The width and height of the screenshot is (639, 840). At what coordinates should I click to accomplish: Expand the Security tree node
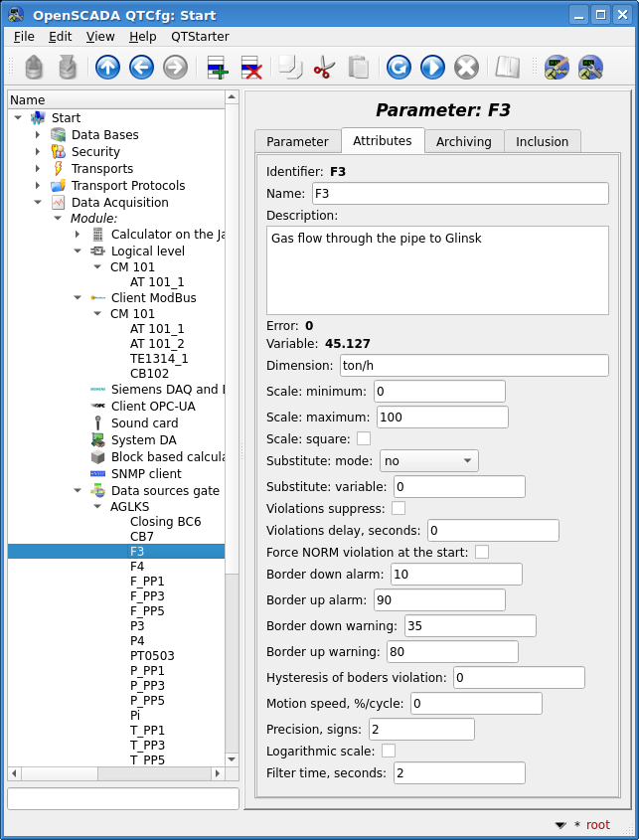click(x=38, y=152)
